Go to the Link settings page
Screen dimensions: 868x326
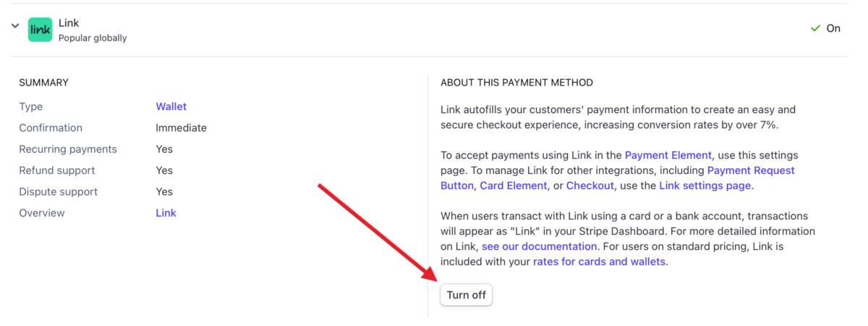706,185
